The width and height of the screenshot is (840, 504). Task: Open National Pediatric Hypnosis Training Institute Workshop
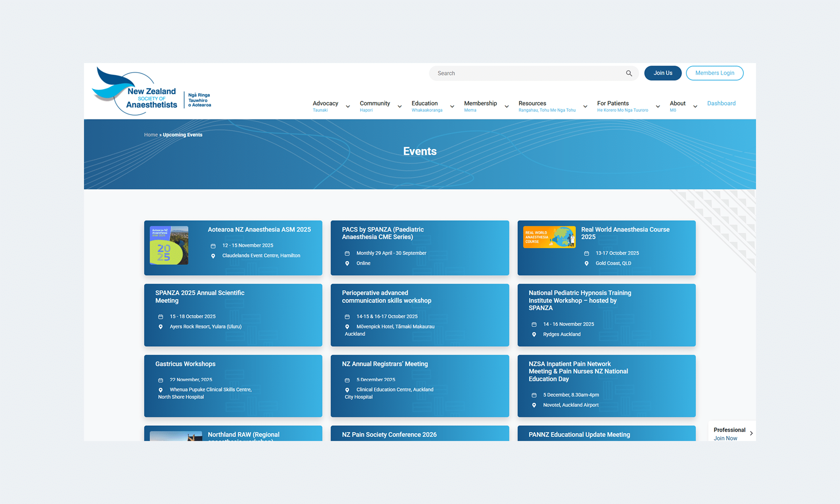tap(580, 300)
